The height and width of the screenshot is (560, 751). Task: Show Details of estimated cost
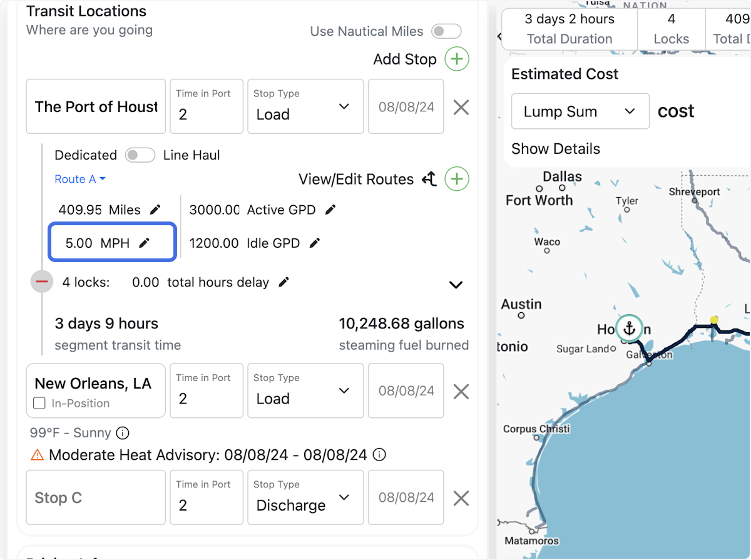point(555,149)
